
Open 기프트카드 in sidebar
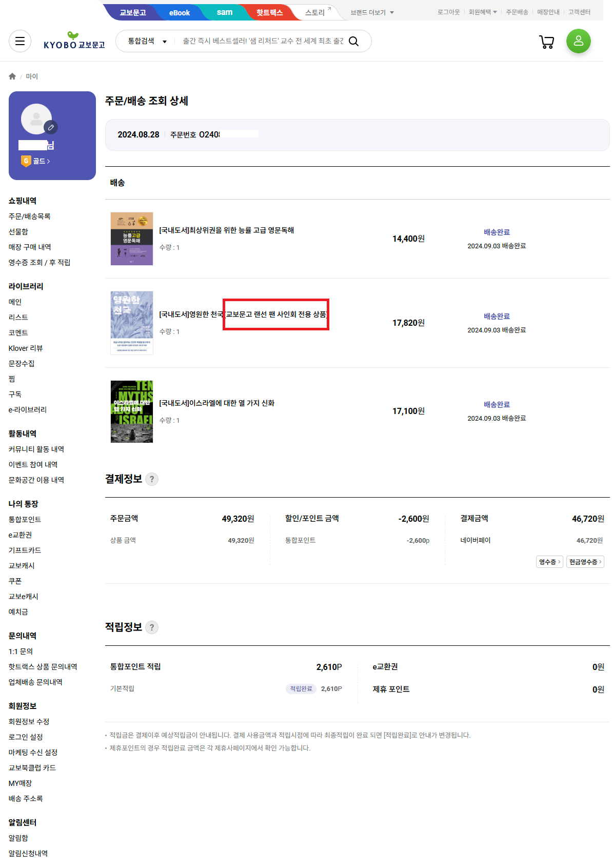[25, 550]
